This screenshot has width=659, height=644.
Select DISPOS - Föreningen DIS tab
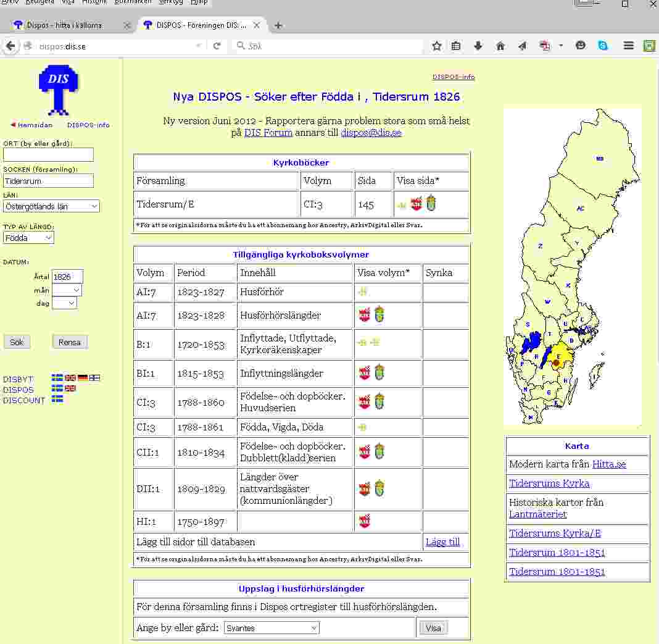pyautogui.click(x=201, y=25)
